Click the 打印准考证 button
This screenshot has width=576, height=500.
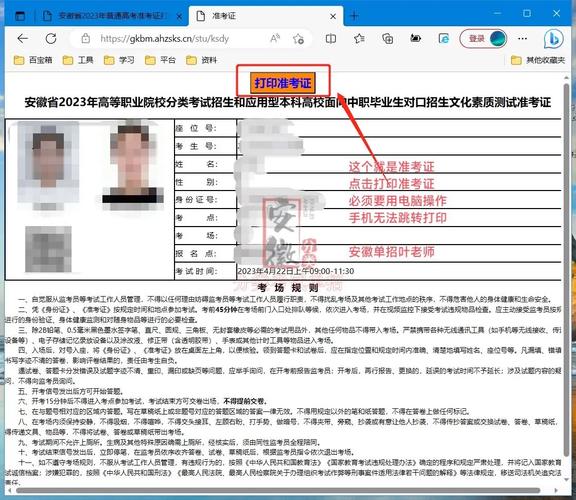pos(283,83)
